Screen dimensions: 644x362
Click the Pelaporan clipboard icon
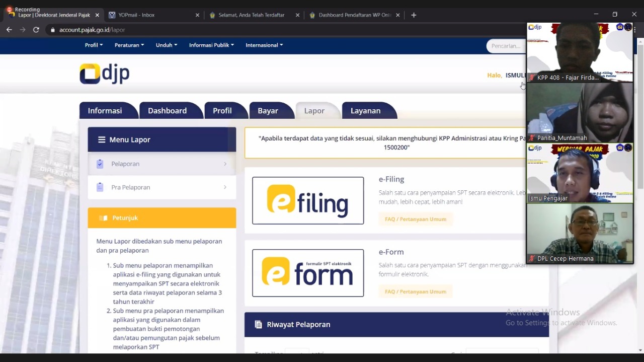pyautogui.click(x=100, y=164)
